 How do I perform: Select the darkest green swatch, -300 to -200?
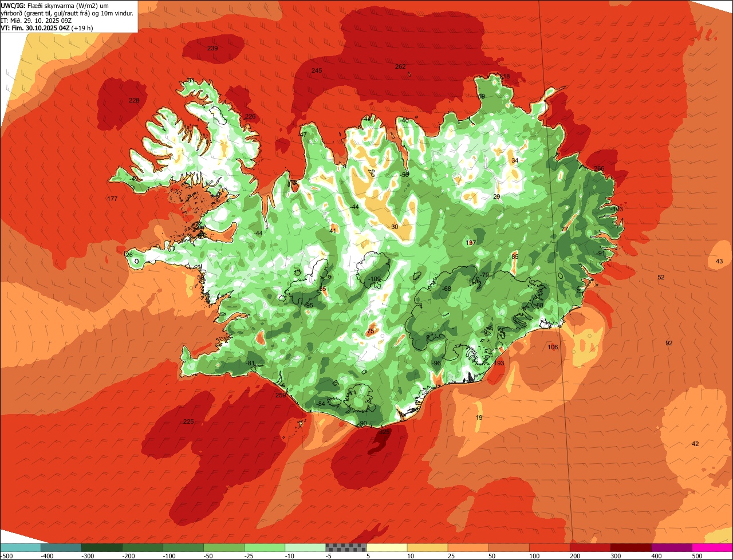(x=102, y=547)
